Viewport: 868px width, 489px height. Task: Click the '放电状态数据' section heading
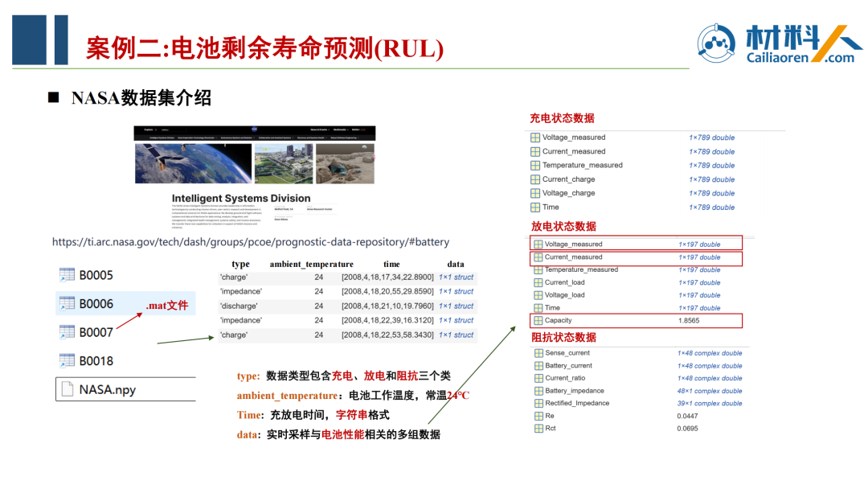pyautogui.click(x=563, y=226)
